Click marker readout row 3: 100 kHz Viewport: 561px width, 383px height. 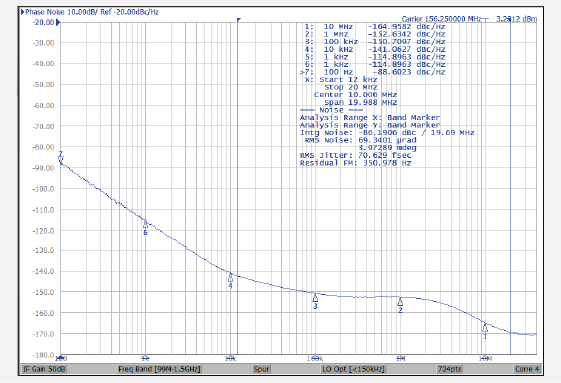coord(375,42)
